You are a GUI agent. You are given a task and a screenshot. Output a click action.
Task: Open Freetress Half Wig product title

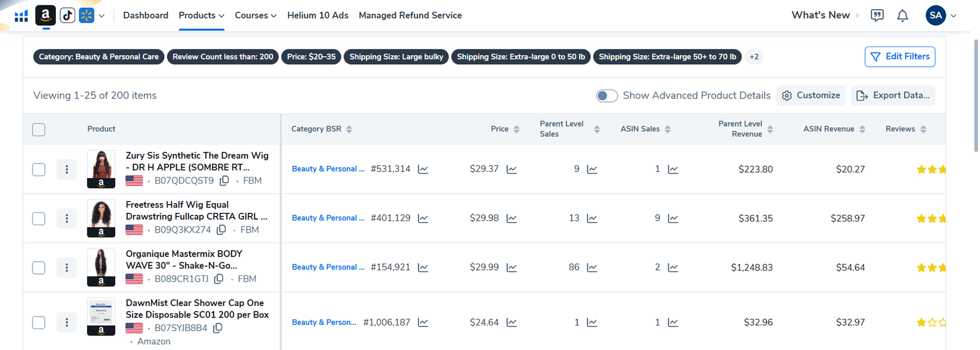(197, 210)
